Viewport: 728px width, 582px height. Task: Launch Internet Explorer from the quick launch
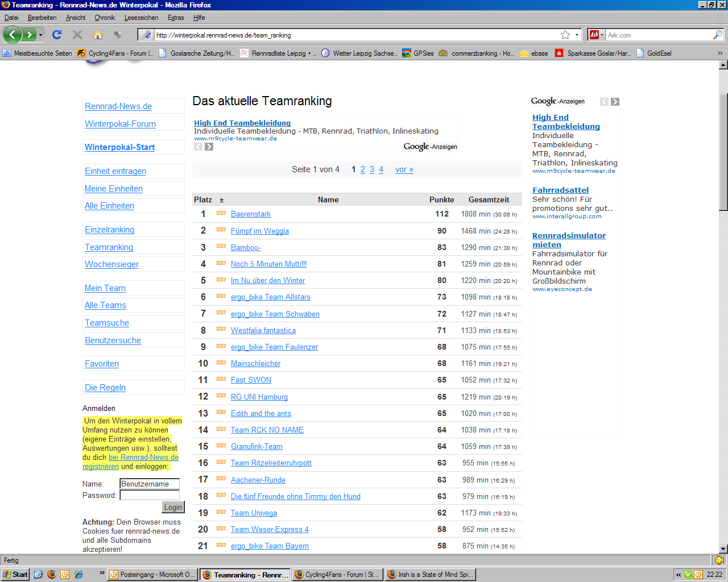point(78,575)
